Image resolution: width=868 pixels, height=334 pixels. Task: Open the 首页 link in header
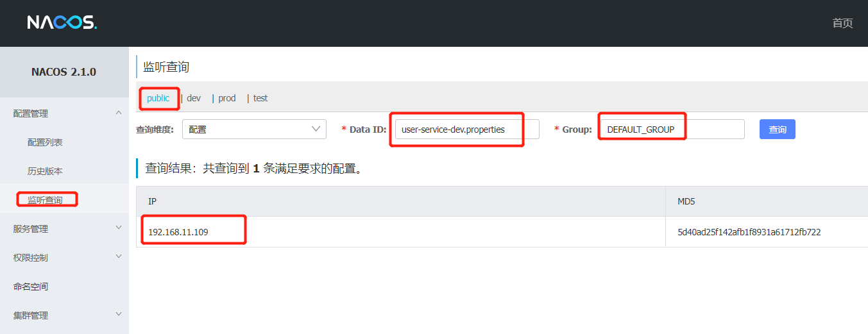pos(842,23)
